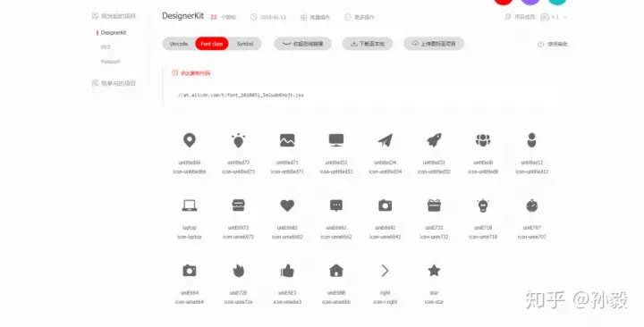This screenshot has width=644, height=327.
Task: Click the DesignerKit project title heading
Action: pyautogui.click(x=182, y=16)
